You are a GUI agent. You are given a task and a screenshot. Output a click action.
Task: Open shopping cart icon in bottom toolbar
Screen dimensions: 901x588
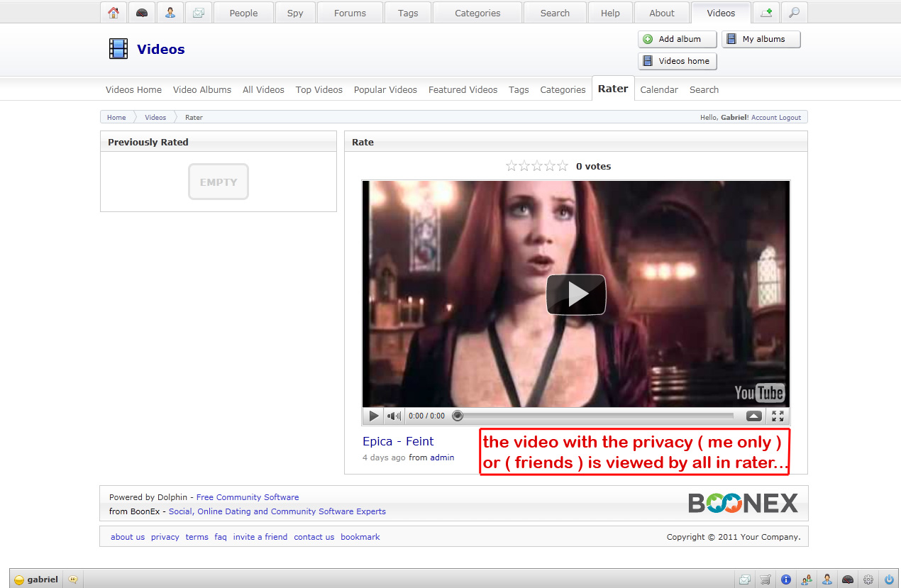click(765, 579)
